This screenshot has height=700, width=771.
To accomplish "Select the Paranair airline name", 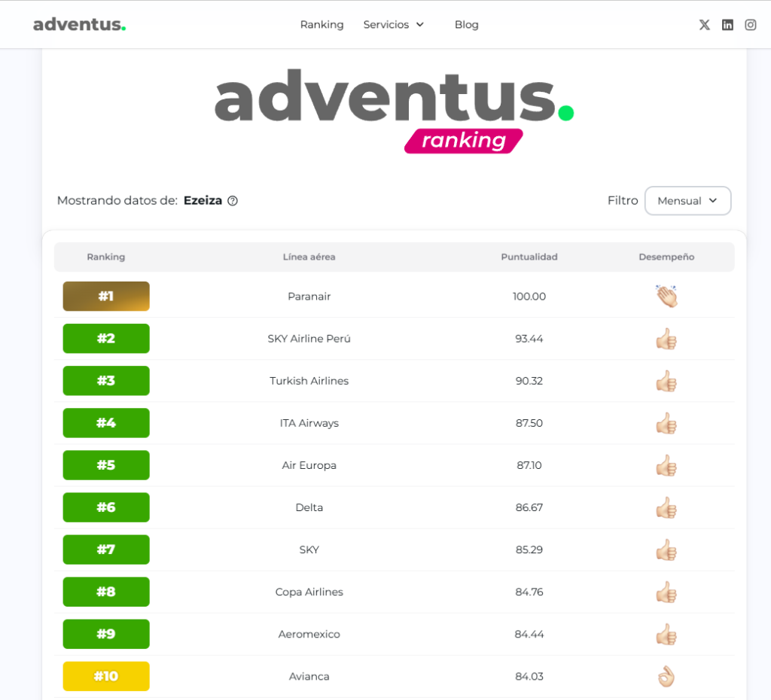I will point(309,297).
